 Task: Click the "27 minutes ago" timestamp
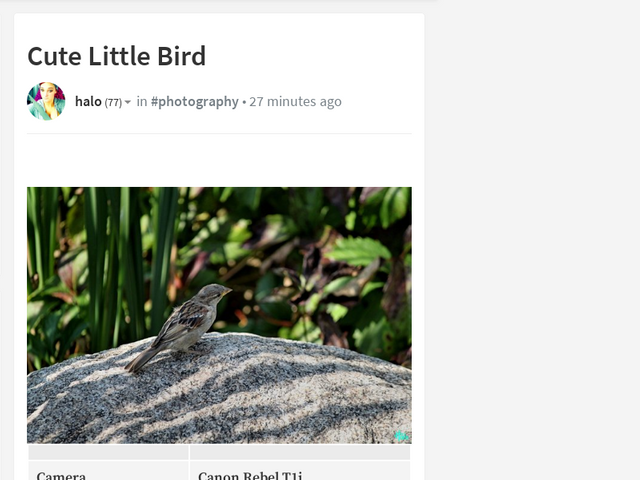(x=295, y=101)
